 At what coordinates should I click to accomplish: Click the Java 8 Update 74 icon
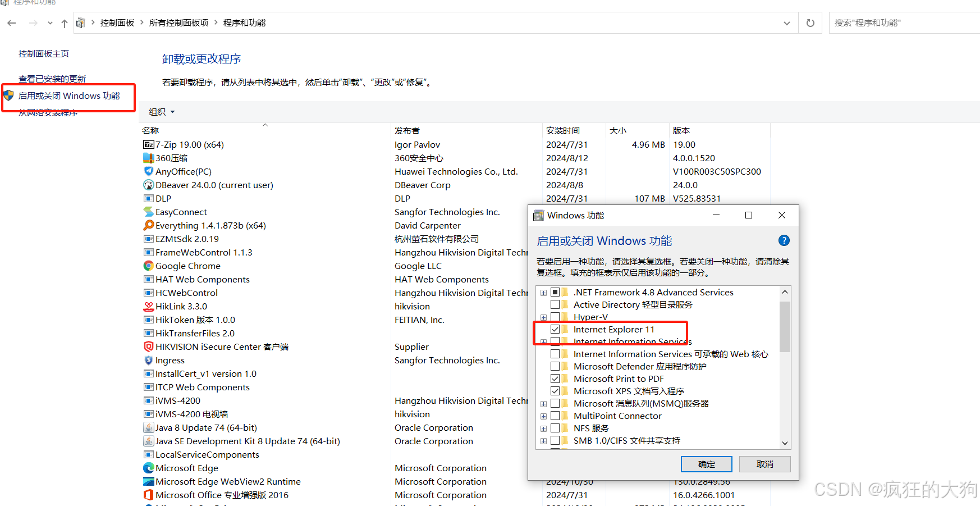(x=148, y=427)
